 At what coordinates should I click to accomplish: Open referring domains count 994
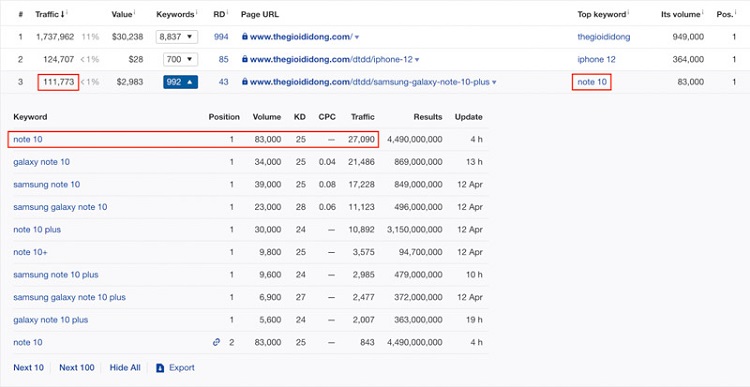(221, 37)
